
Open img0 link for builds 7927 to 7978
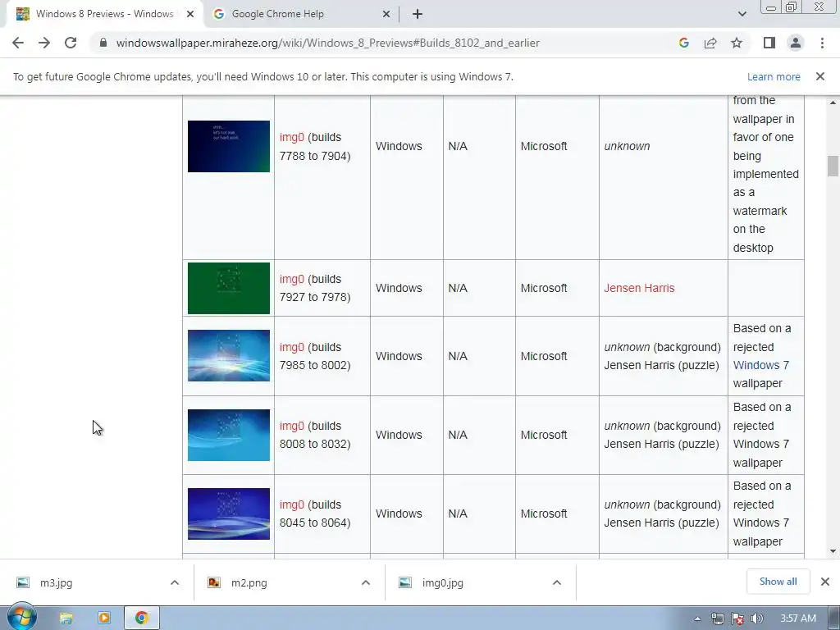[x=291, y=279]
